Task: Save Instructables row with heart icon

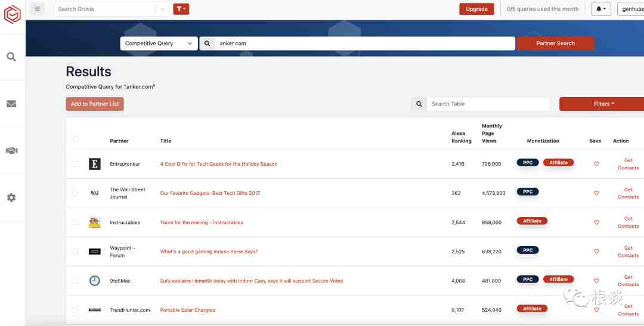Action: click(x=596, y=222)
